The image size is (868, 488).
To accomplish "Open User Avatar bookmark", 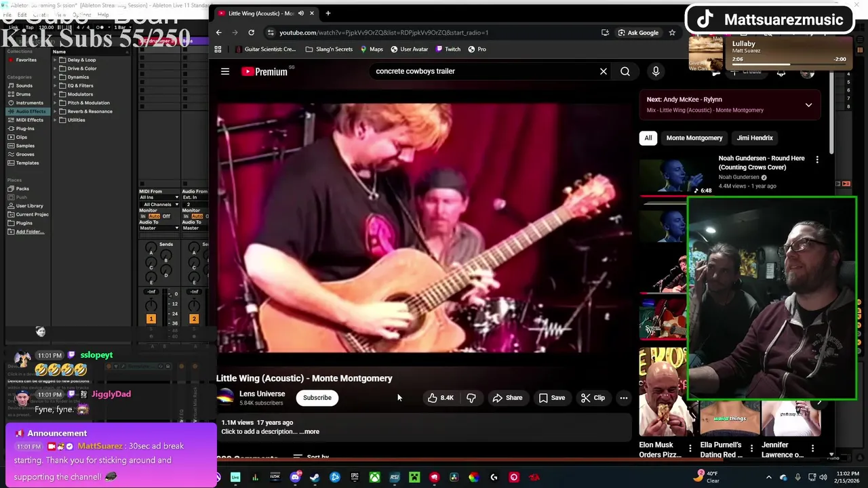I will (x=410, y=49).
